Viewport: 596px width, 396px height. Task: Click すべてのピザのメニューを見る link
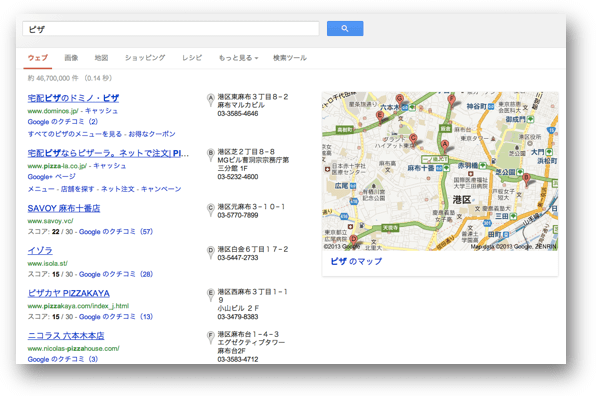click(x=74, y=134)
